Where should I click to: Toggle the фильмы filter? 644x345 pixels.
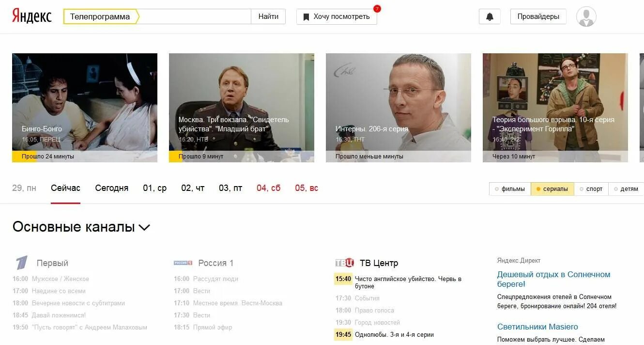pyautogui.click(x=510, y=189)
